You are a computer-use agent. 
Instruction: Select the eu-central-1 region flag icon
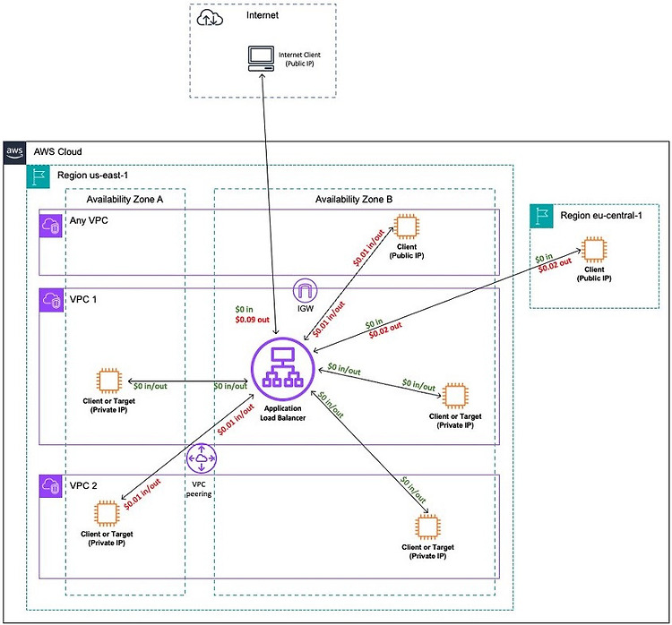[541, 217]
